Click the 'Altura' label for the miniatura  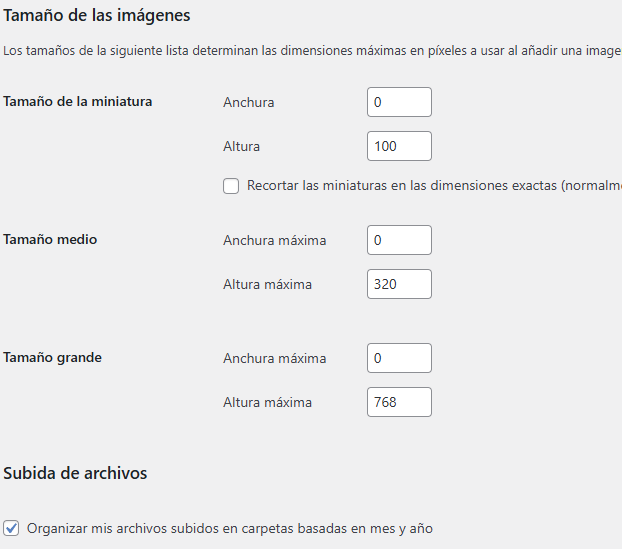point(242,146)
